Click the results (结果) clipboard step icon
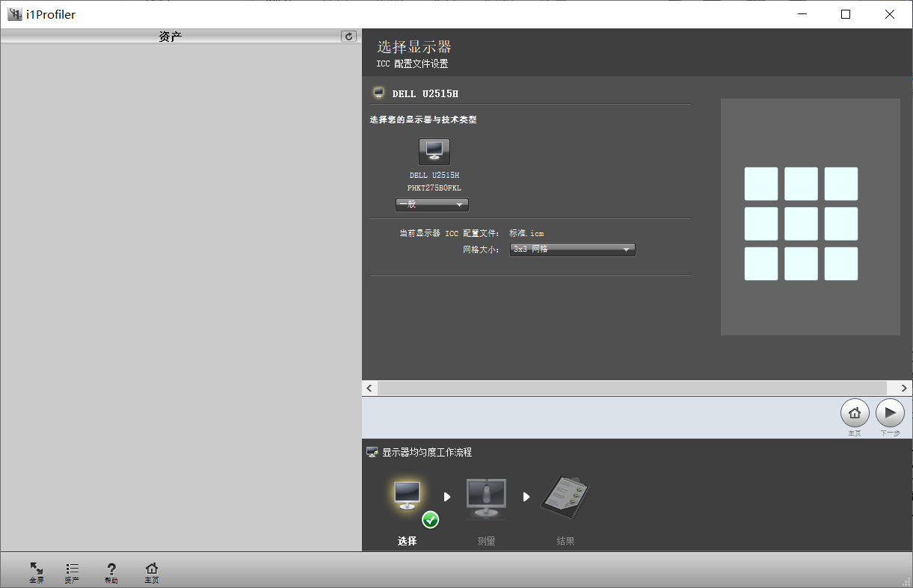Screen dimensions: 913x588 565,498
